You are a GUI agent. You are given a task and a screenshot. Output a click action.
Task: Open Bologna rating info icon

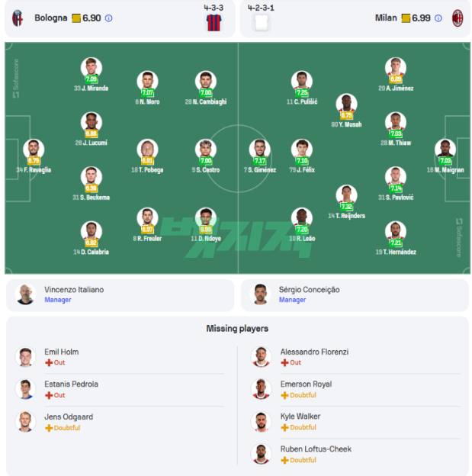click(x=108, y=18)
